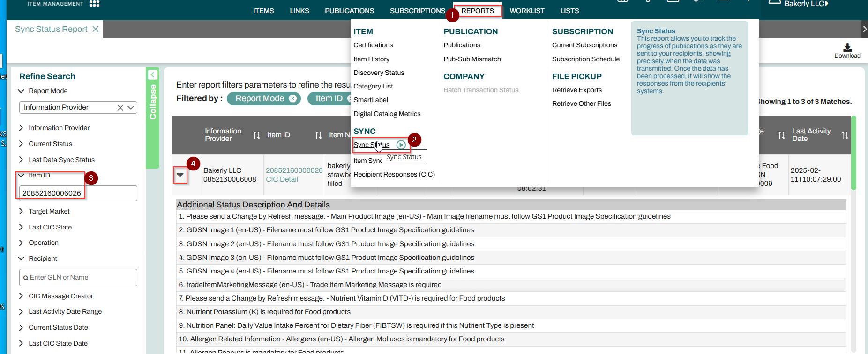Click the play icon beside Sync Status
The width and height of the screenshot is (868, 354).
click(x=401, y=145)
